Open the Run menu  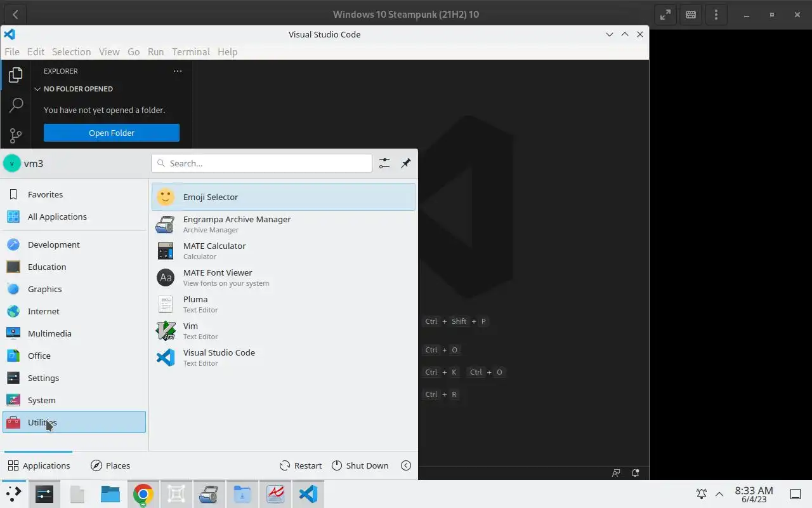coord(155,51)
